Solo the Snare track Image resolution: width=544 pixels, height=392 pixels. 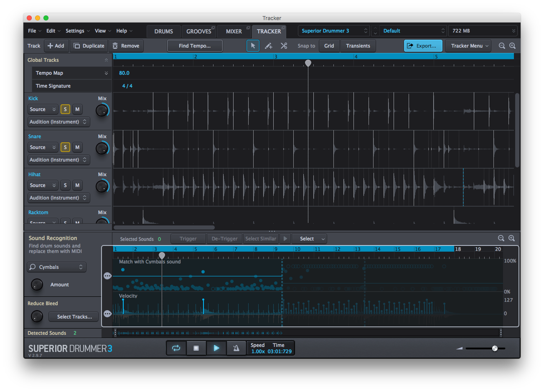coord(65,147)
